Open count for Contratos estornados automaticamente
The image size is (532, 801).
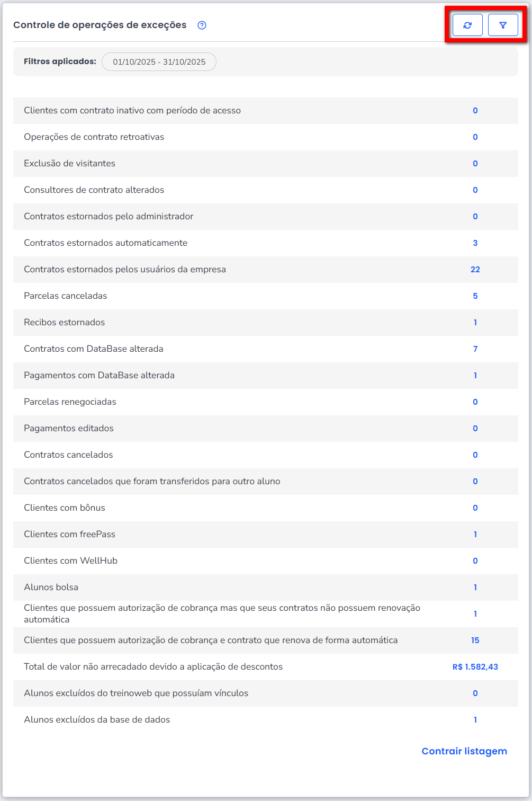(475, 243)
